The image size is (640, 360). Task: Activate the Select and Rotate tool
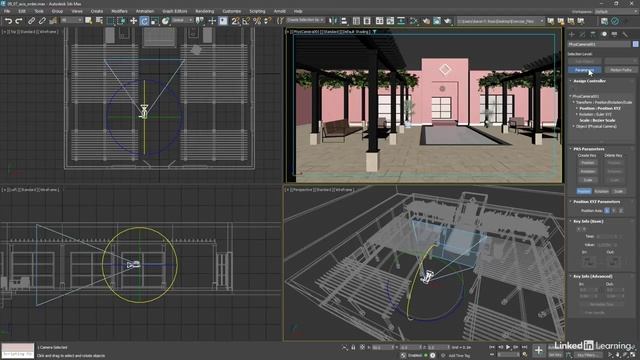(x=144, y=21)
